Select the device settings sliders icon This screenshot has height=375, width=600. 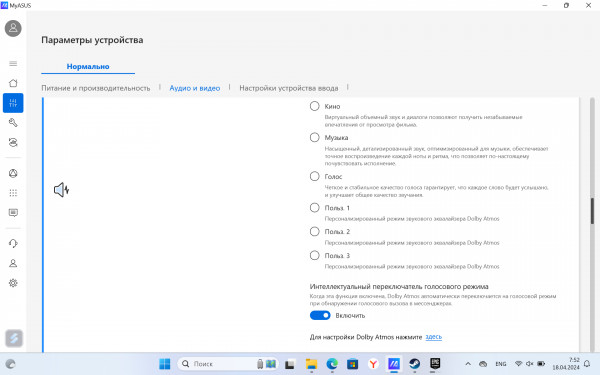[13, 103]
